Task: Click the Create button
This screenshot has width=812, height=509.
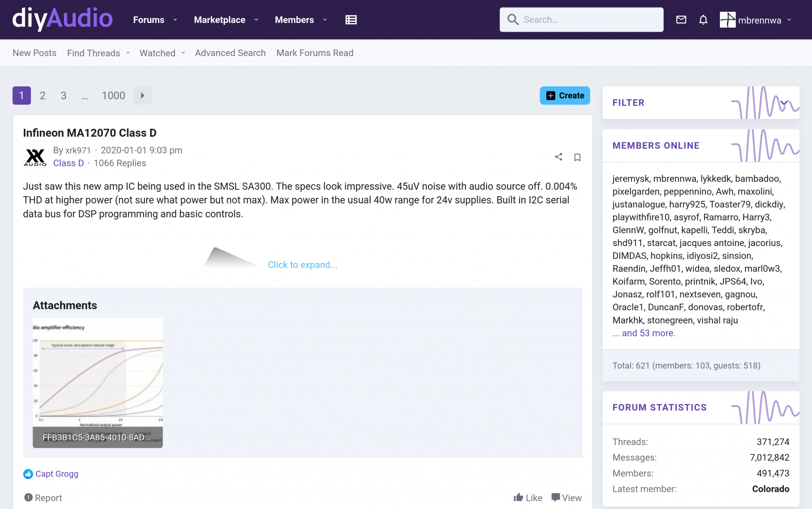Action: (565, 96)
